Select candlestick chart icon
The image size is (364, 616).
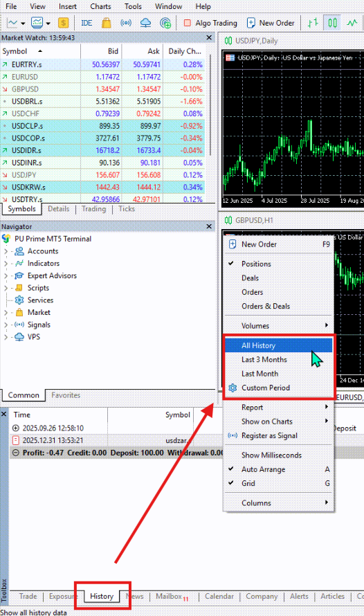[333, 23]
